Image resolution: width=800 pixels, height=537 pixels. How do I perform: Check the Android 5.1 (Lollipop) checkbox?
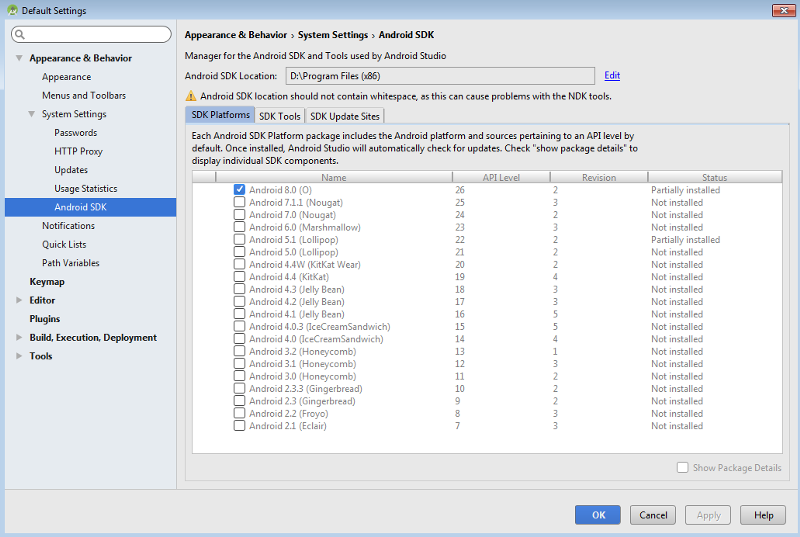point(239,239)
